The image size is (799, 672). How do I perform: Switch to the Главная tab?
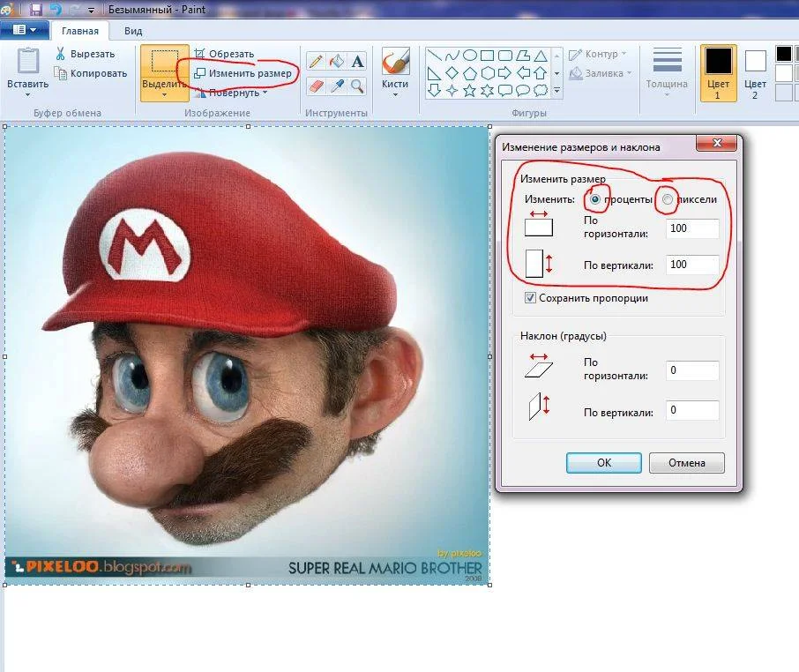click(x=80, y=31)
